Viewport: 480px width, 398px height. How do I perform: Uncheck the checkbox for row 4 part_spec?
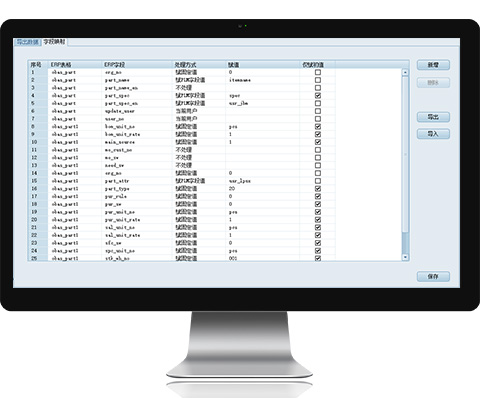[318, 96]
